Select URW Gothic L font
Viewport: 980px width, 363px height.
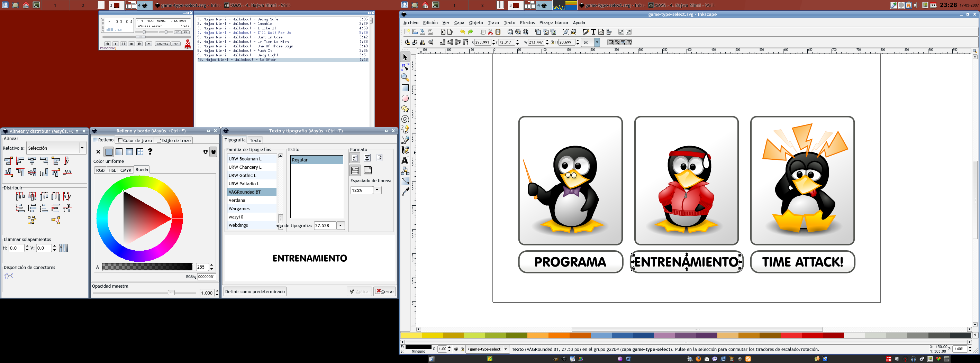[252, 176]
